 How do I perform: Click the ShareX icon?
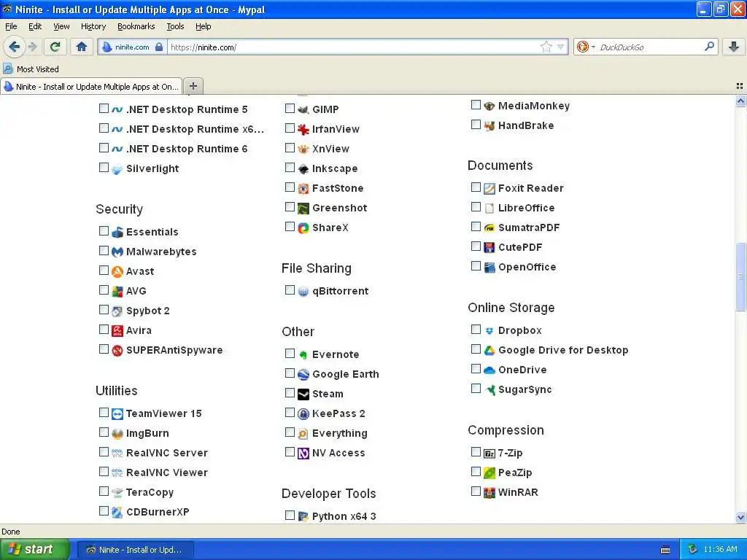[x=303, y=227]
